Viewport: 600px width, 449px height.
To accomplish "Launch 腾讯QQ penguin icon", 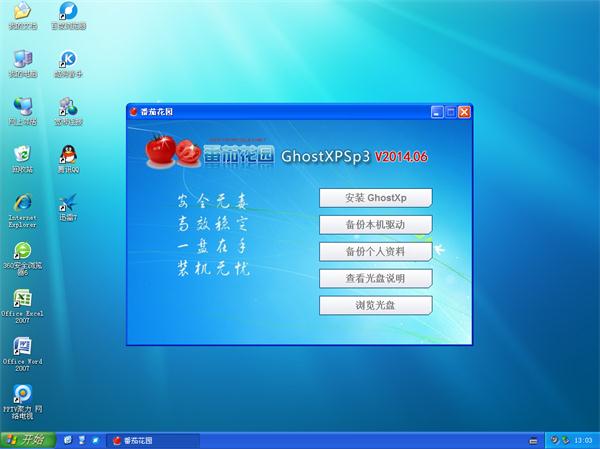I will pos(68,154).
